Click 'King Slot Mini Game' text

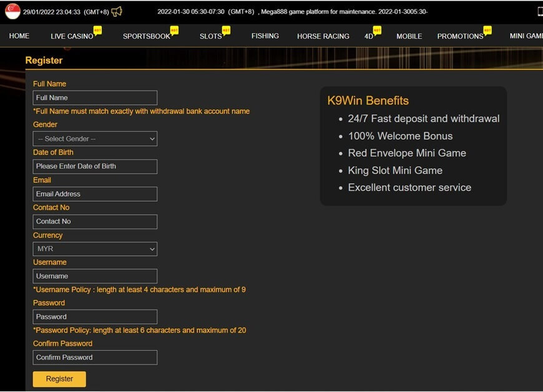point(395,170)
